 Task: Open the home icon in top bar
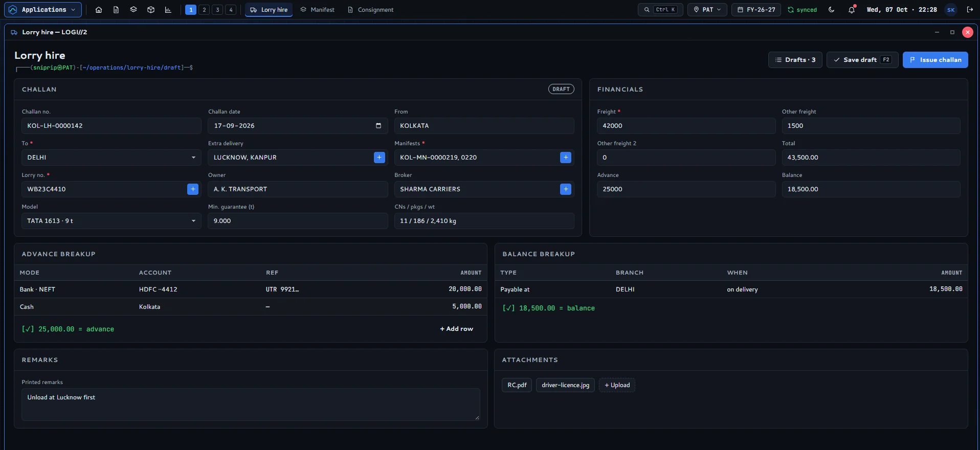(x=99, y=10)
